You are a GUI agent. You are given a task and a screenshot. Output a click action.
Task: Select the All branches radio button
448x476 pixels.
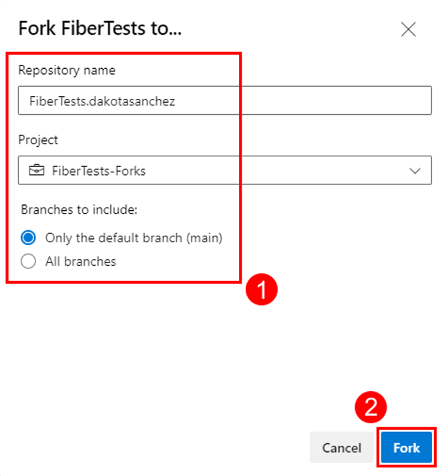coord(28,261)
